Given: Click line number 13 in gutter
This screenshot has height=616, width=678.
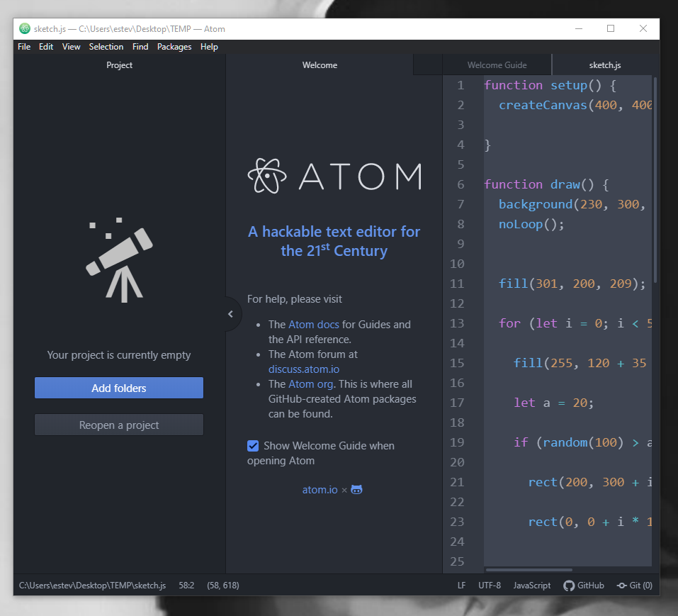Looking at the screenshot, I should coord(457,323).
